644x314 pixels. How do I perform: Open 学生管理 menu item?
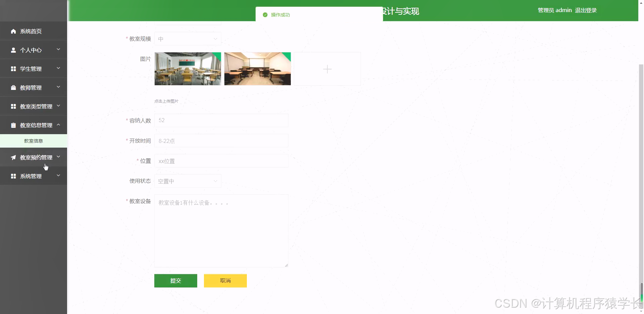[34, 69]
